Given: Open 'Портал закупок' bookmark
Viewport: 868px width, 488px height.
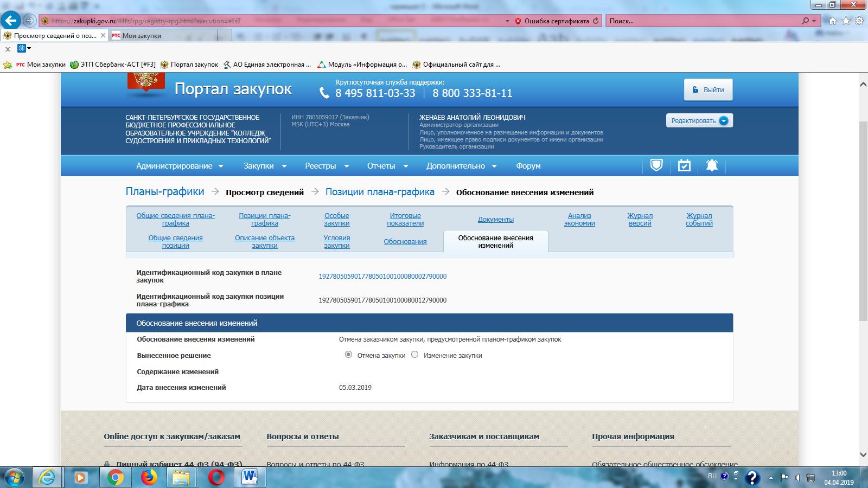Looking at the screenshot, I should 189,65.
